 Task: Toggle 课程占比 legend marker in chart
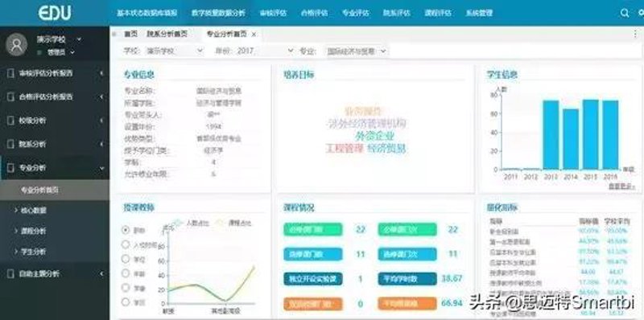(x=220, y=224)
